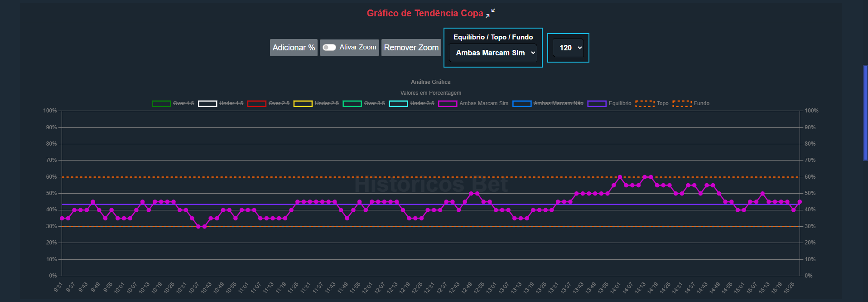Click the 15:25 x-axis time label
Screen dimensions: 868x302
(789, 287)
